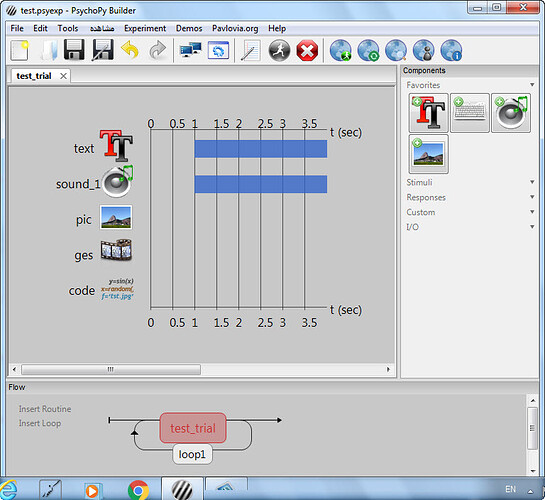545x500 pixels.
Task: Open the Pavlovia.org menu
Action: pos(235,28)
